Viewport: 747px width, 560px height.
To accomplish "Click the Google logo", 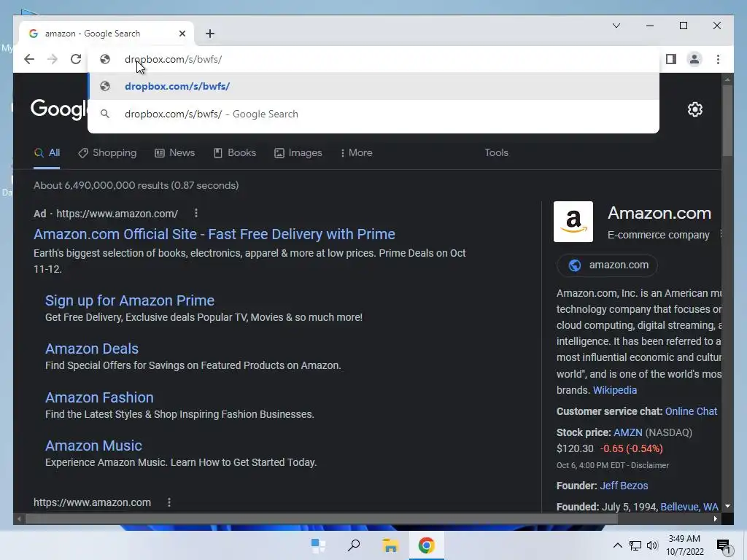I will coord(59,109).
